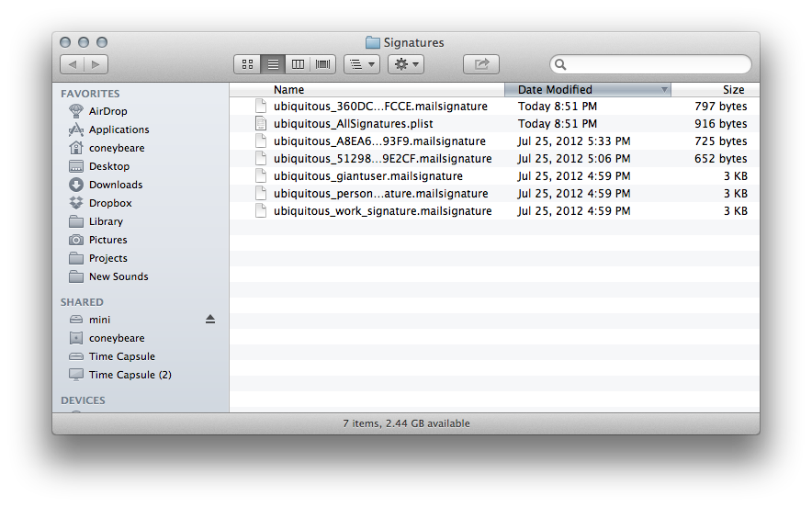812x507 pixels.
Task: Switch to list view mode
Action: pyautogui.click(x=273, y=64)
